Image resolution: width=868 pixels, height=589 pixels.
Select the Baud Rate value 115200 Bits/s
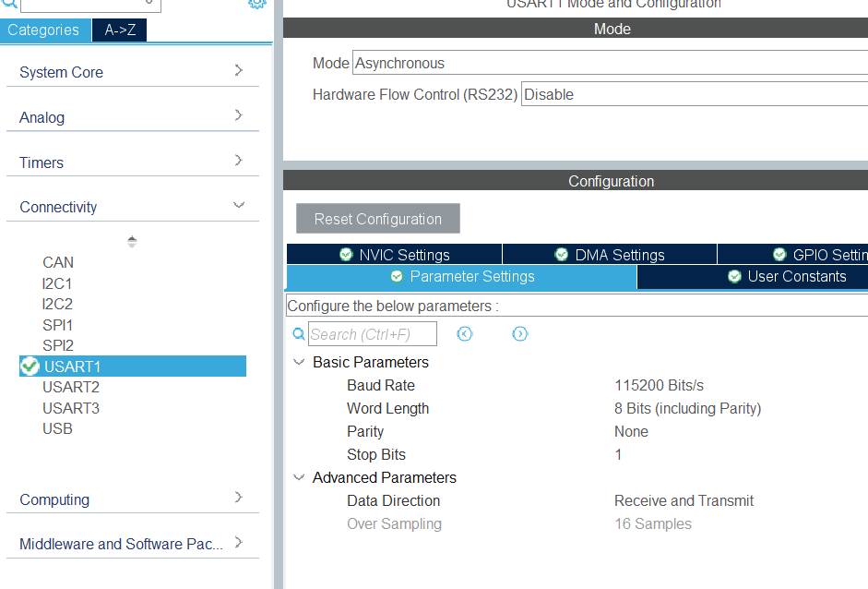pyautogui.click(x=659, y=385)
